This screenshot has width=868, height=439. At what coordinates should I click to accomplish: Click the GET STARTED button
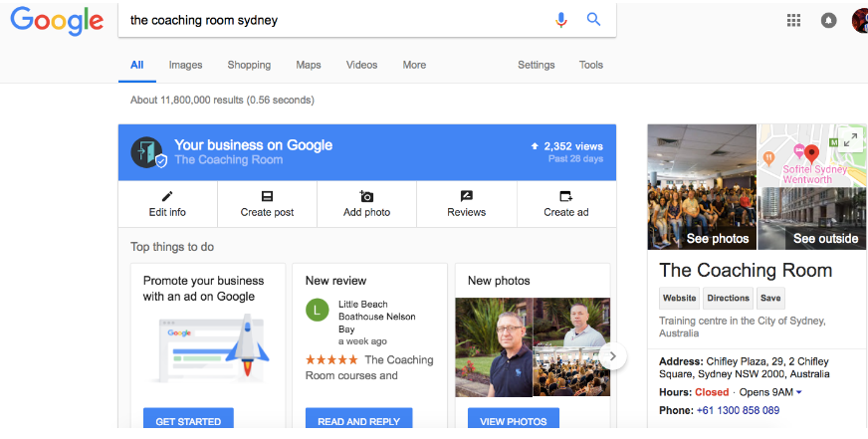click(188, 420)
